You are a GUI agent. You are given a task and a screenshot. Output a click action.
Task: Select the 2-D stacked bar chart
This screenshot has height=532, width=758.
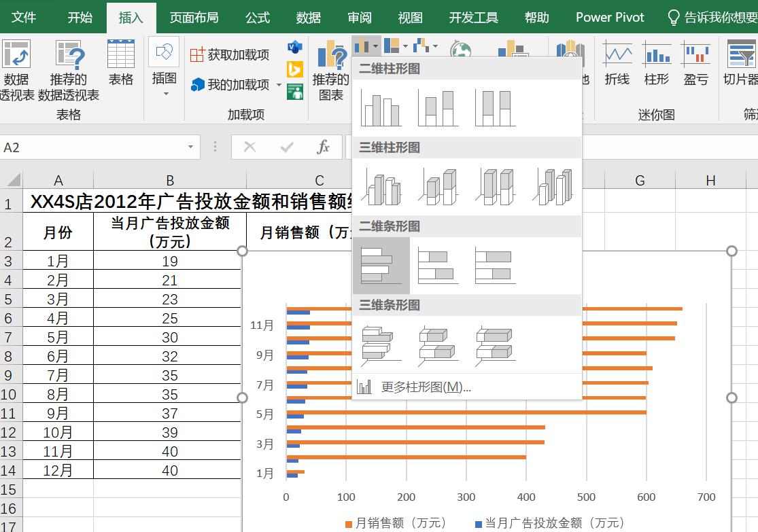[438, 265]
